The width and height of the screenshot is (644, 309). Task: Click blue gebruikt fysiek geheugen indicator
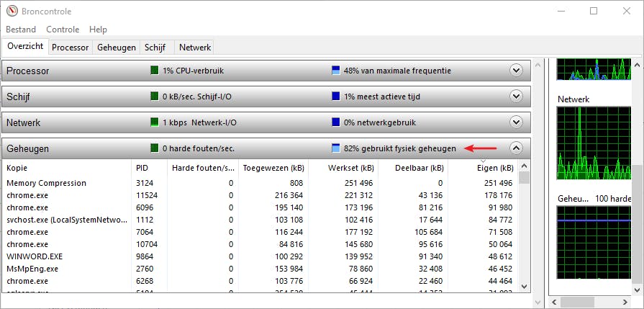pos(335,148)
